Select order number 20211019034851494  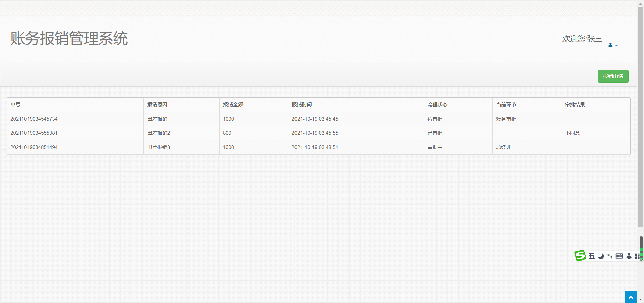[34, 147]
